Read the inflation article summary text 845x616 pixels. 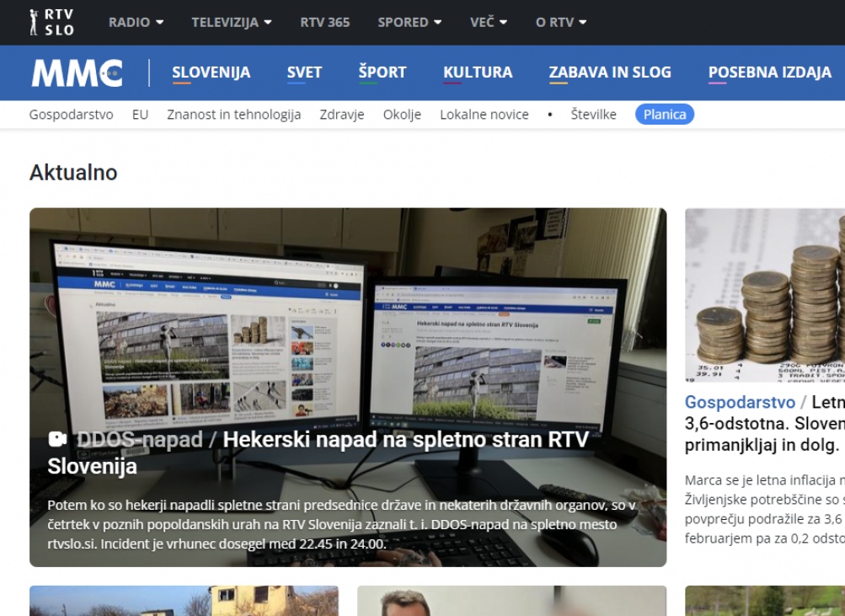tap(765, 509)
